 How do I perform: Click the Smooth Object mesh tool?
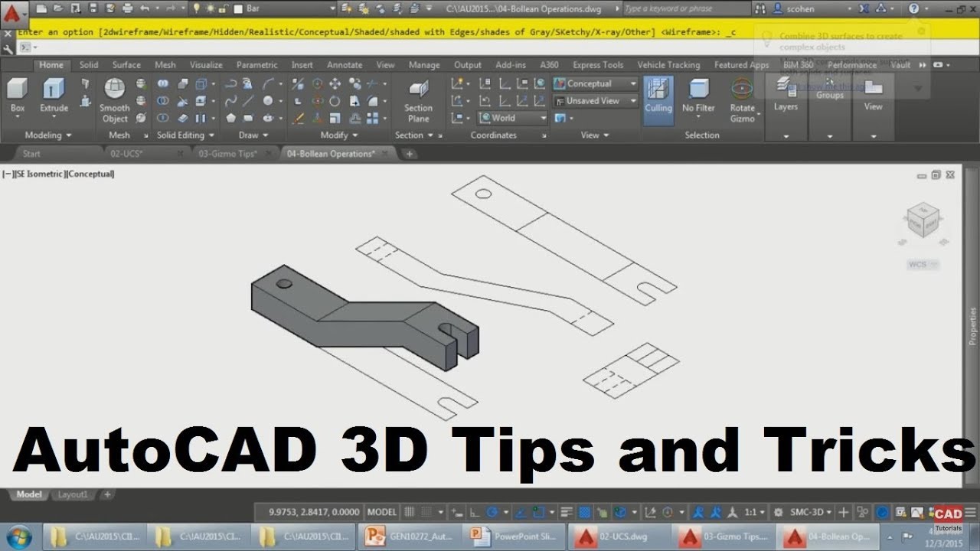click(x=115, y=101)
